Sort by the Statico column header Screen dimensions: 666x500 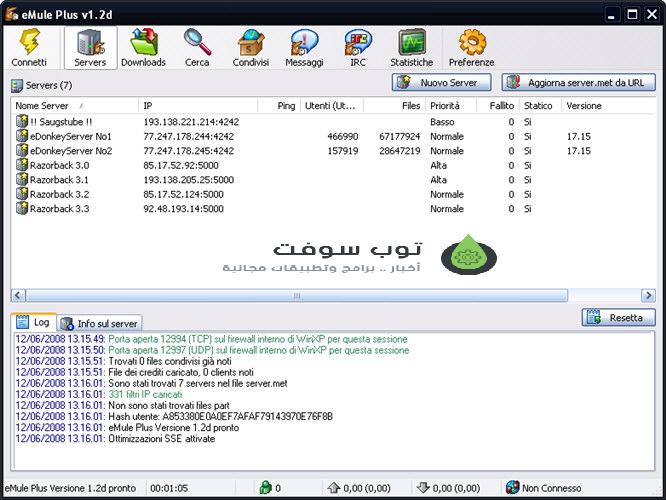pos(540,106)
